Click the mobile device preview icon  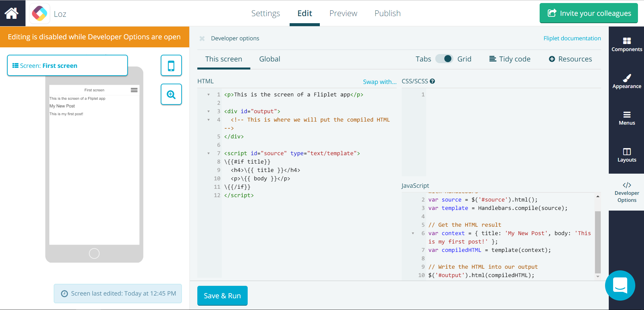pyautogui.click(x=171, y=65)
